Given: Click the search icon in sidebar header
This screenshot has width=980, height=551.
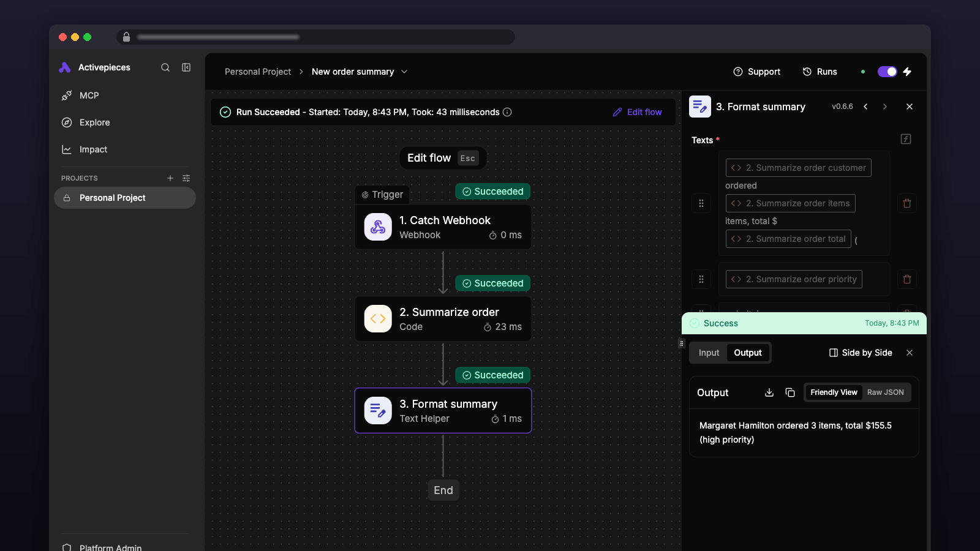Looking at the screenshot, I should pyautogui.click(x=165, y=67).
